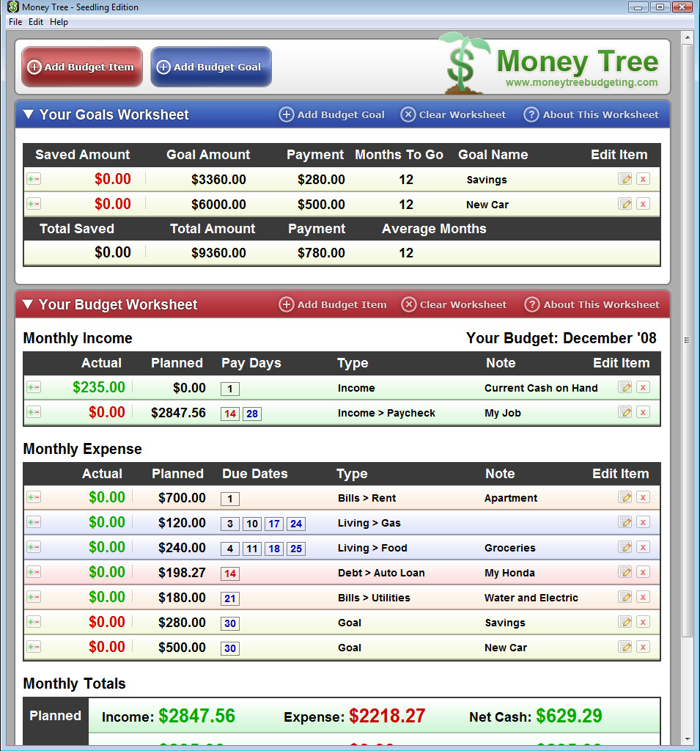Add Budget Item in budget worksheet header
700x751 pixels.
tap(333, 304)
